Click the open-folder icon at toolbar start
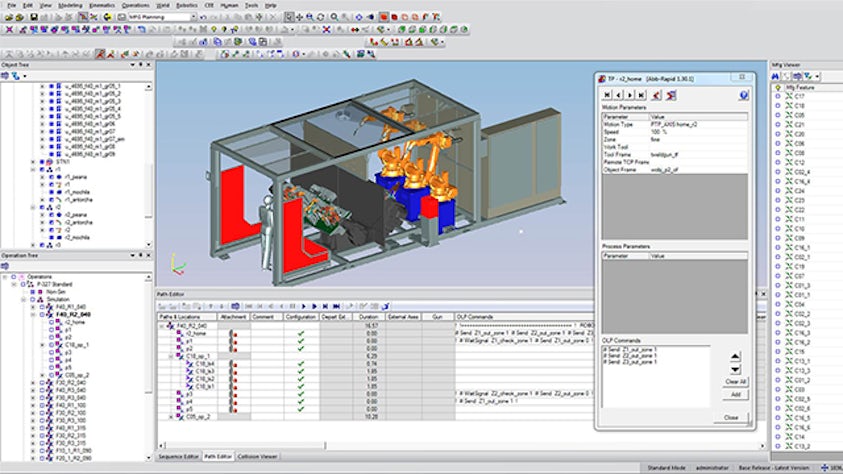This screenshot has height=474, width=843. pyautogui.click(x=9, y=17)
